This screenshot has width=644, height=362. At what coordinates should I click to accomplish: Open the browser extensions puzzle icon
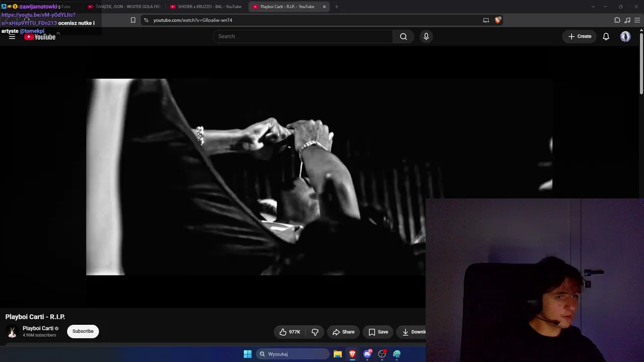[617, 20]
